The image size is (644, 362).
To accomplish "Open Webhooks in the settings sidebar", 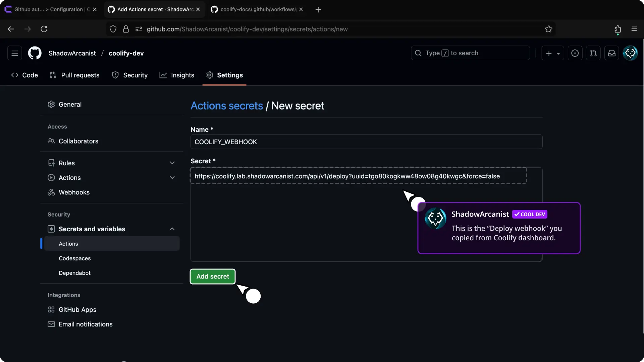I will 74,192.
